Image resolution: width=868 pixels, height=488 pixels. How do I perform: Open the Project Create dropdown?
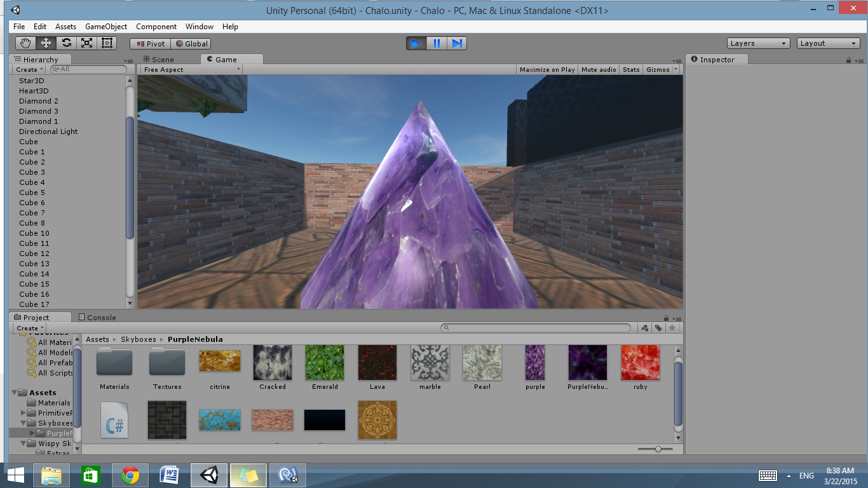tap(29, 328)
